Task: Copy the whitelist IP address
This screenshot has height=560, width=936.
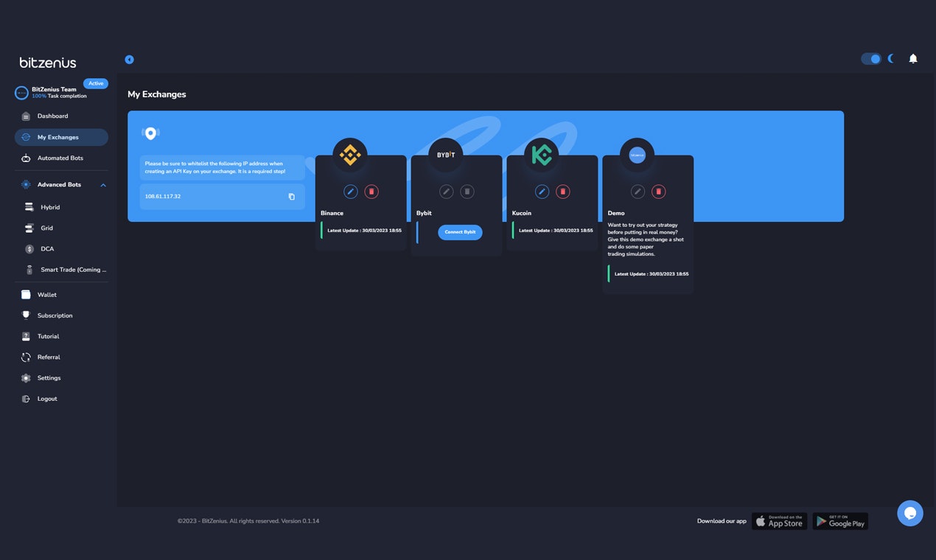Action: (291, 197)
